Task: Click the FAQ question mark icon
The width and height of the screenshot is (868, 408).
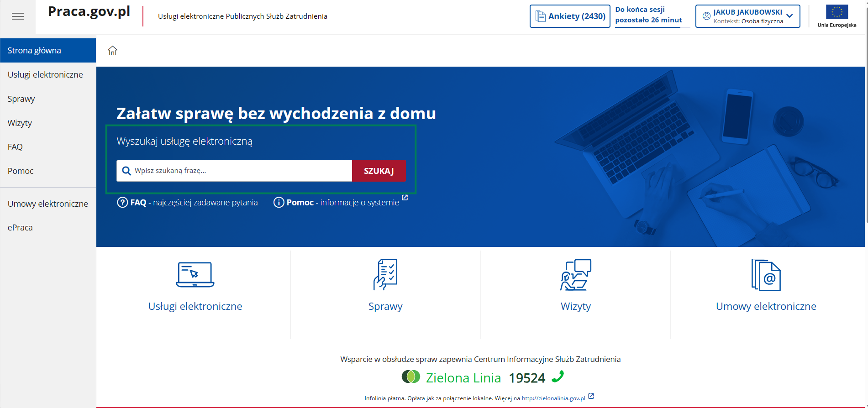Action: click(122, 202)
